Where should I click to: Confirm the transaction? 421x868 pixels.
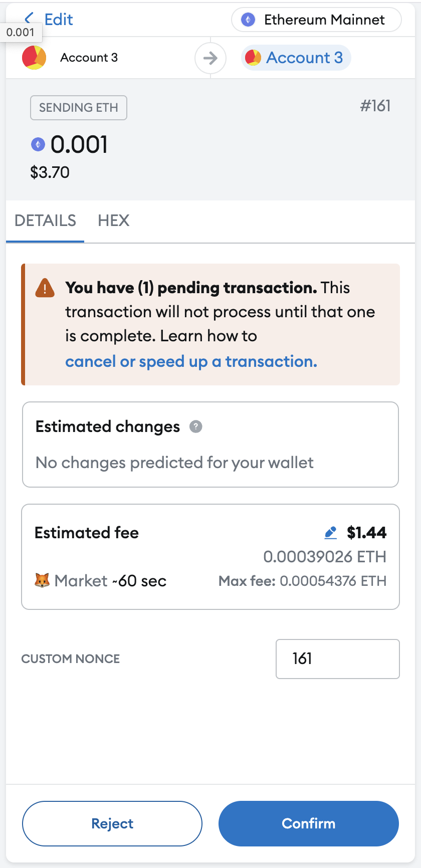[x=309, y=823]
